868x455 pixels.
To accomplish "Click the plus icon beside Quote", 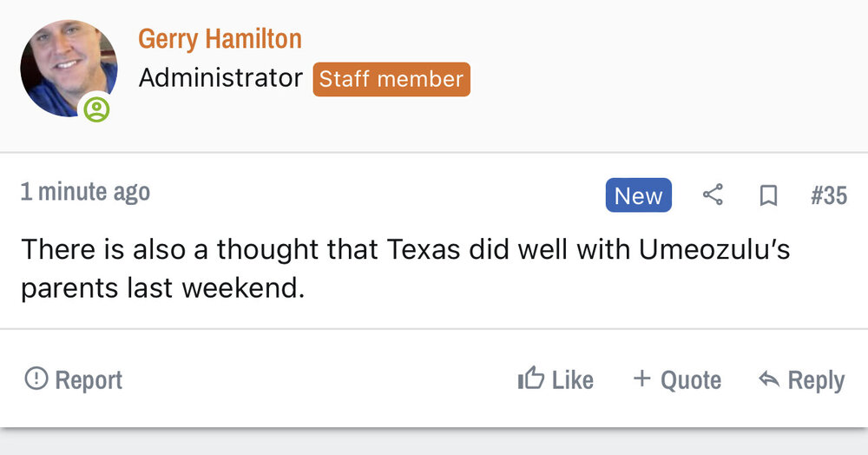I will point(641,379).
